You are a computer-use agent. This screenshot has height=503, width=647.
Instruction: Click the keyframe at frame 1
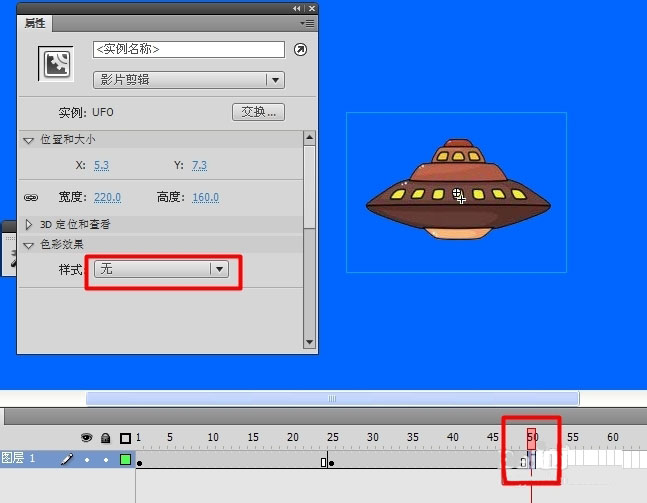[x=139, y=463]
